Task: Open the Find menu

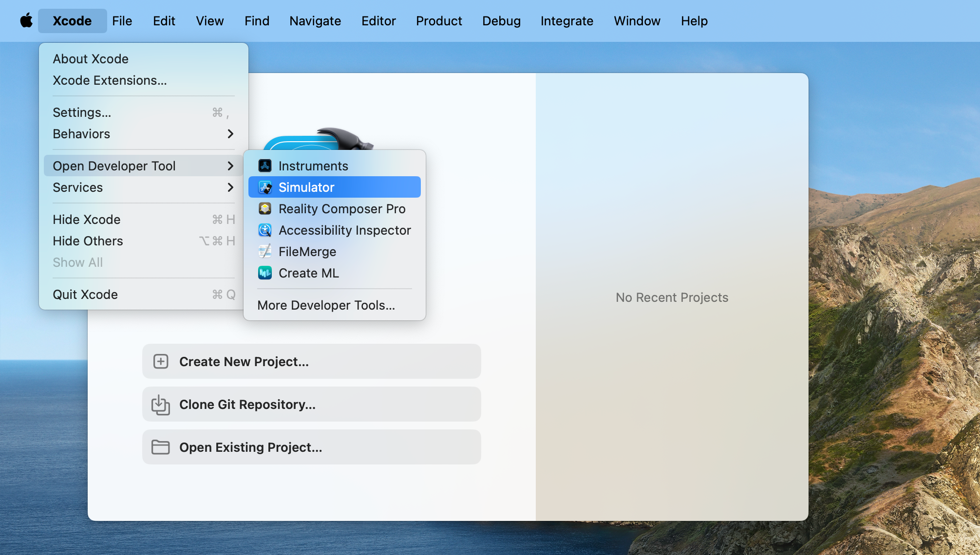Action: 257,21
